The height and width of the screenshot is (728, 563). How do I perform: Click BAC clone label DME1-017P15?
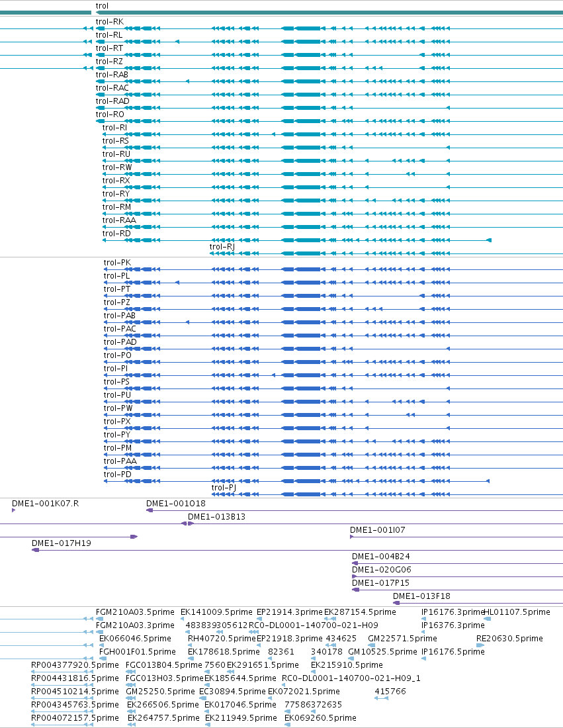point(380,583)
